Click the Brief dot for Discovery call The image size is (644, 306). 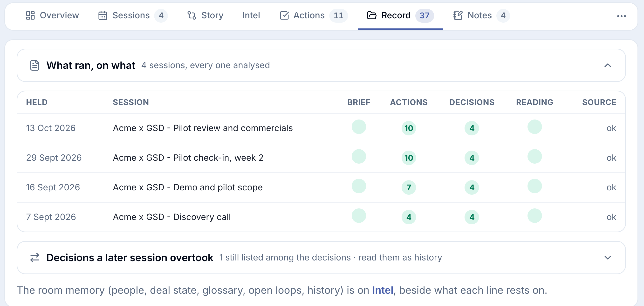point(359,216)
